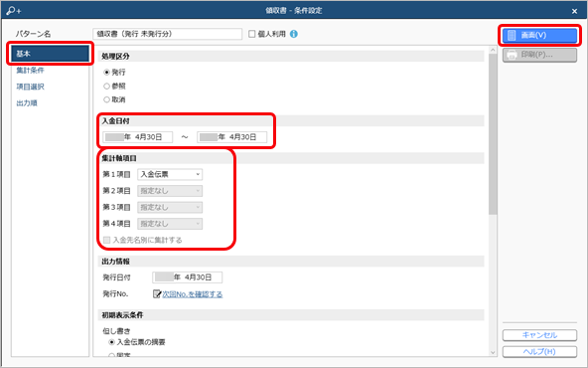Click the ヘルプ(H) button
588x368 pixels.
coord(539,352)
